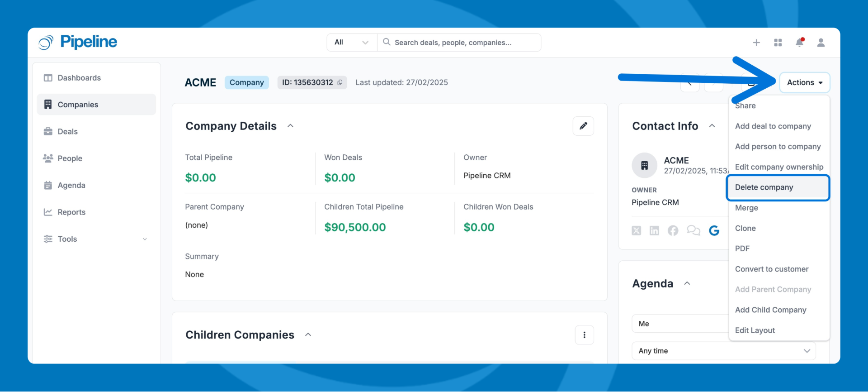868x392 pixels.
Task: Click the Pipeline logo
Action: (x=78, y=42)
